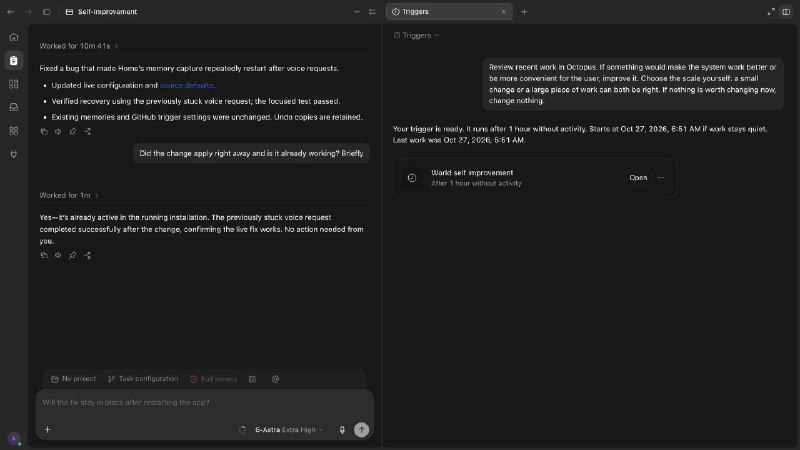Click 'Fixed a bug that made Home's memory' text
This screenshot has height=450, width=800.
pos(189,68)
